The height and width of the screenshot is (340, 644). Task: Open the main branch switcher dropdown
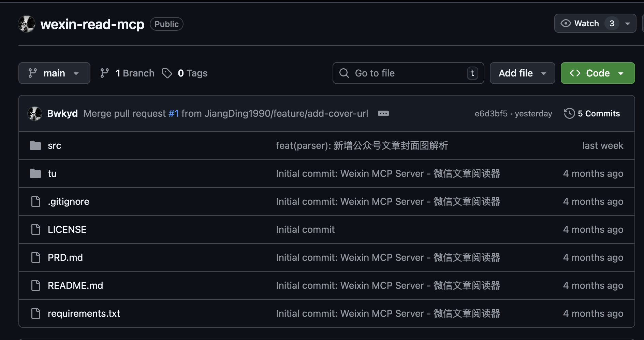[x=54, y=73]
